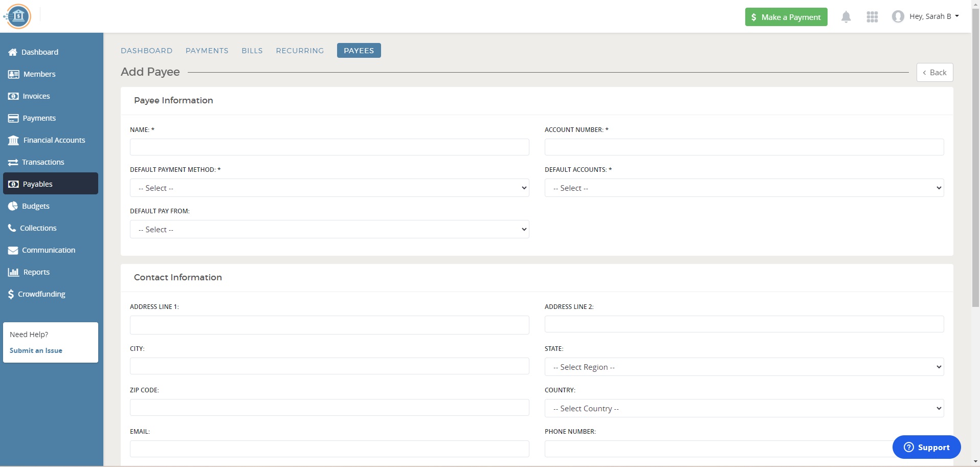Open the apps grid icon
980x467 pixels.
point(872,17)
